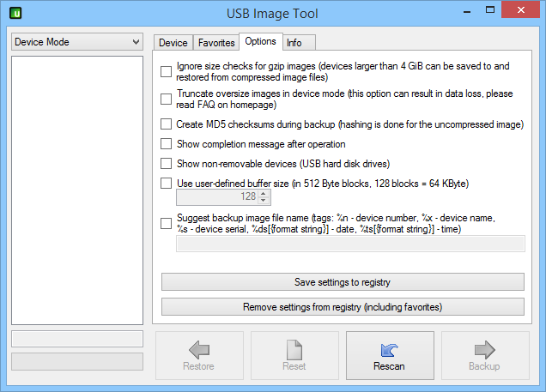Click the Reset document icon

tap(294, 350)
